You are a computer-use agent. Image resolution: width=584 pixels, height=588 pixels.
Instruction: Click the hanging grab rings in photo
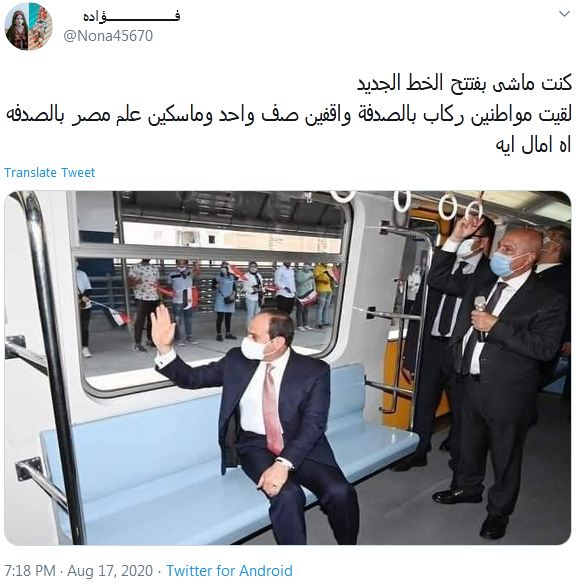click(x=435, y=207)
